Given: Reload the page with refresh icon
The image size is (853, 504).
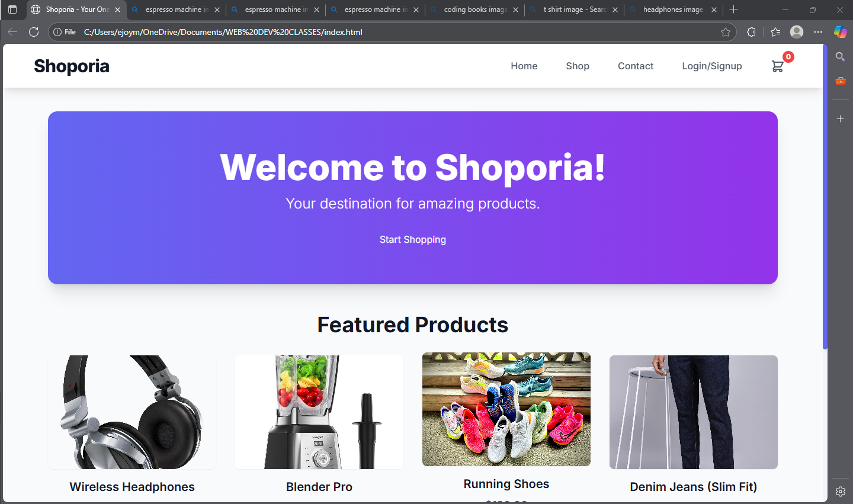Looking at the screenshot, I should coord(34,32).
